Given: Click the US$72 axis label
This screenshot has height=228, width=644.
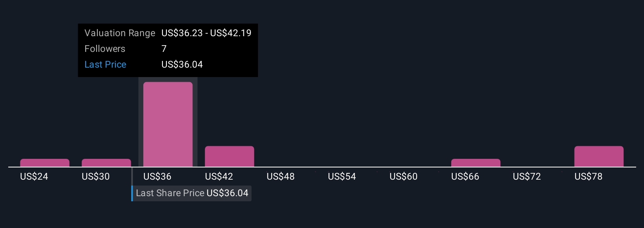Looking at the screenshot, I should click(x=527, y=177).
